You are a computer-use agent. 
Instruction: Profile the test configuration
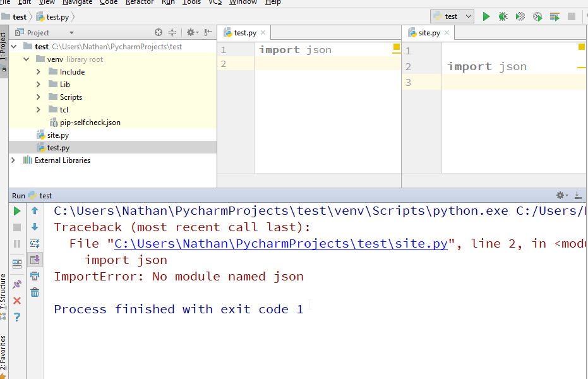[537, 16]
